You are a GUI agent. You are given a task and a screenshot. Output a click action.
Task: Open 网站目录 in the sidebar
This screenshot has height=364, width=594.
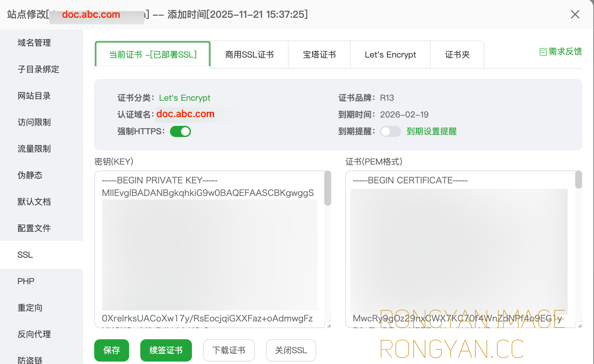(x=42, y=96)
